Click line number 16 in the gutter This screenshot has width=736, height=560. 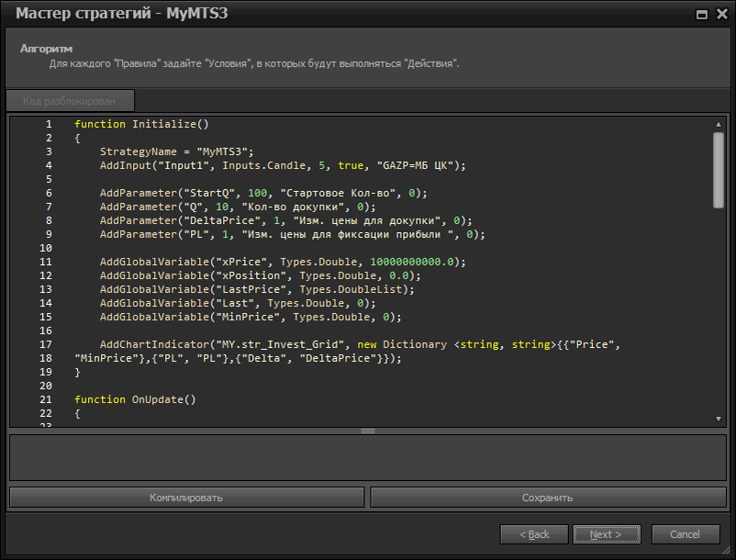click(46, 330)
